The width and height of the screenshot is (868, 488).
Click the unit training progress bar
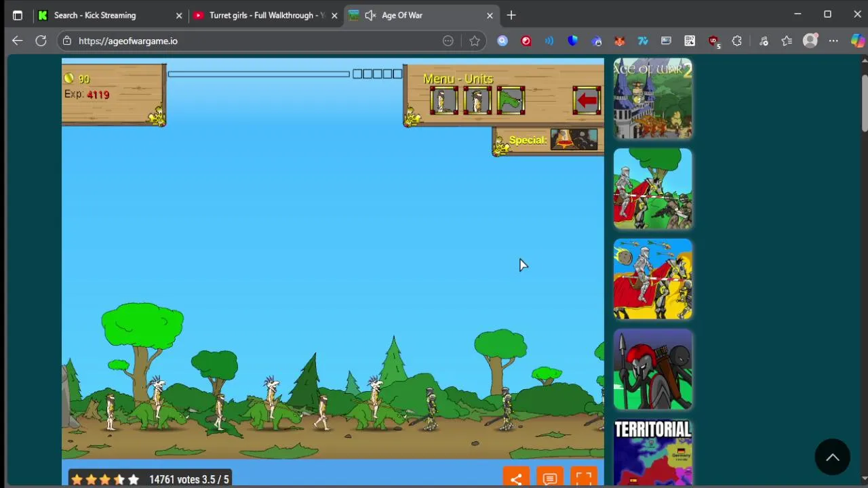pyautogui.click(x=258, y=74)
